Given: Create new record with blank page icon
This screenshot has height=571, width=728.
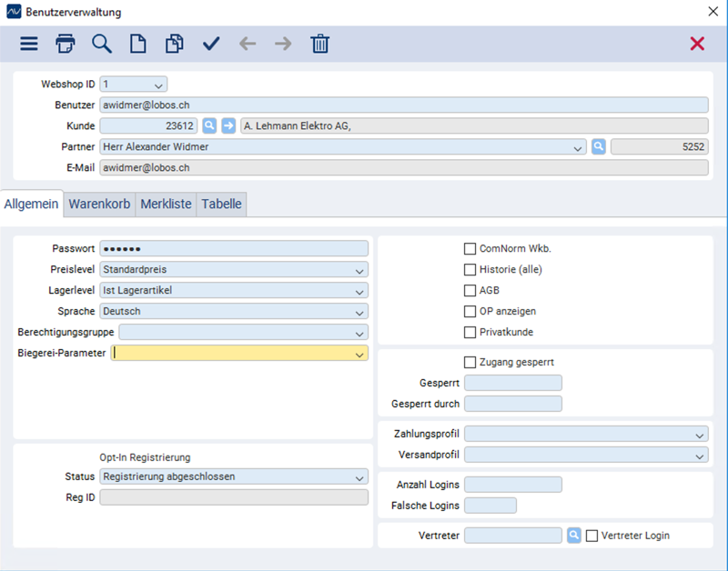Looking at the screenshot, I should tap(138, 44).
